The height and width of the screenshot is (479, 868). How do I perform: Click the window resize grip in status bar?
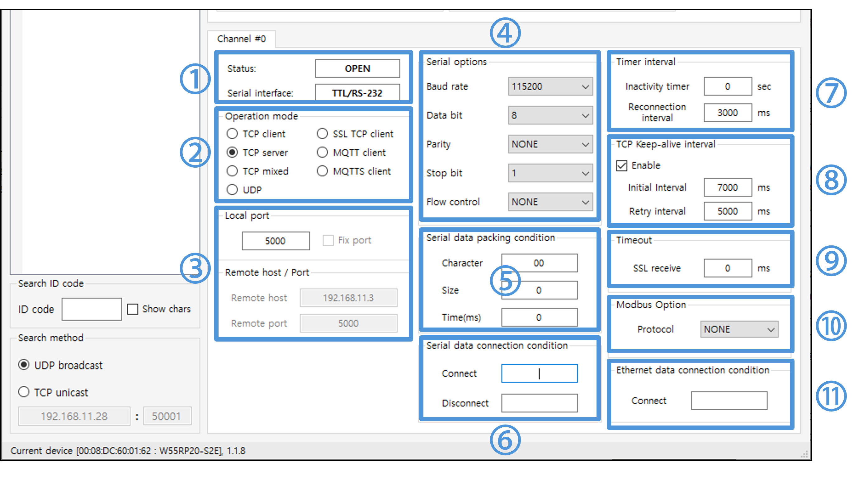pyautogui.click(x=805, y=454)
